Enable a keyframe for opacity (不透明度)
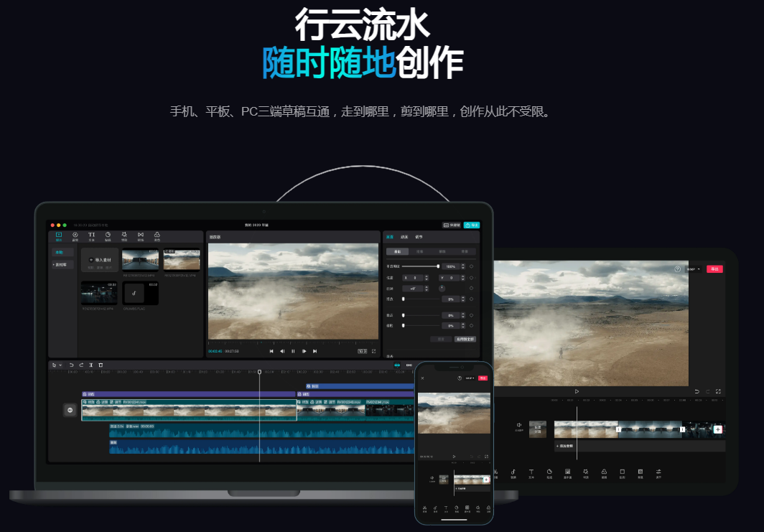Image resolution: width=764 pixels, height=532 pixels. tap(471, 266)
